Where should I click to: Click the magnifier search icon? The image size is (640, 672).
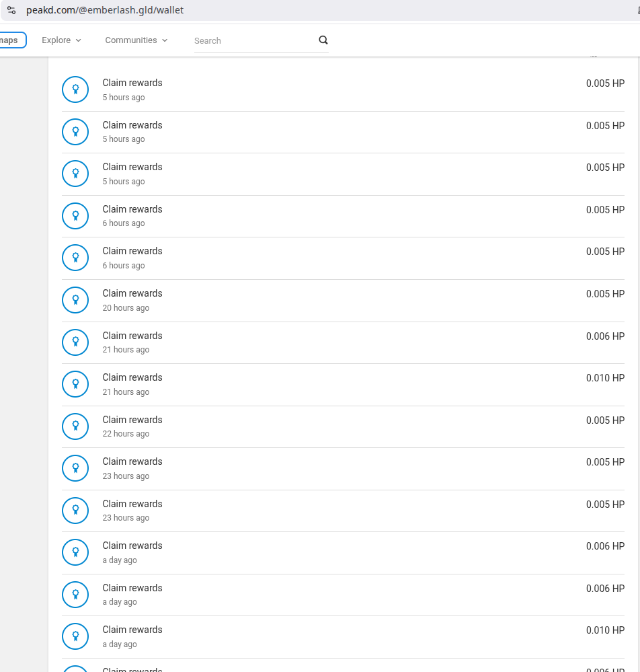click(x=323, y=40)
